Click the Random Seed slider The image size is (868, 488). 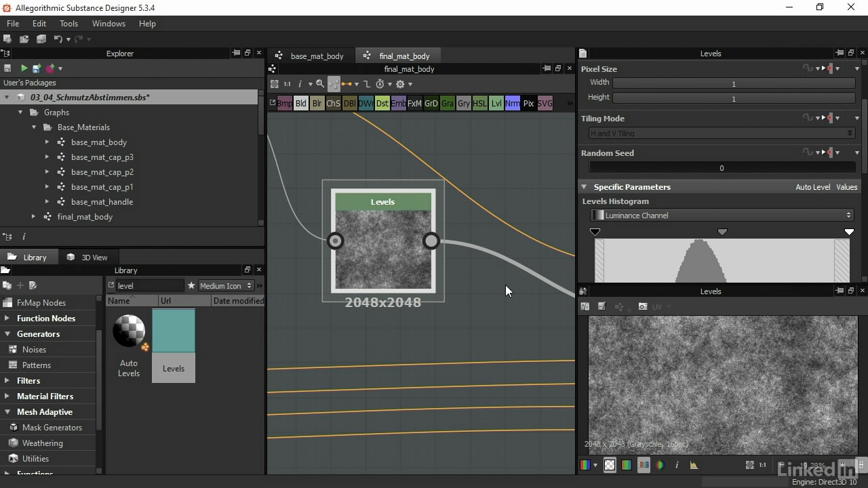(x=722, y=168)
